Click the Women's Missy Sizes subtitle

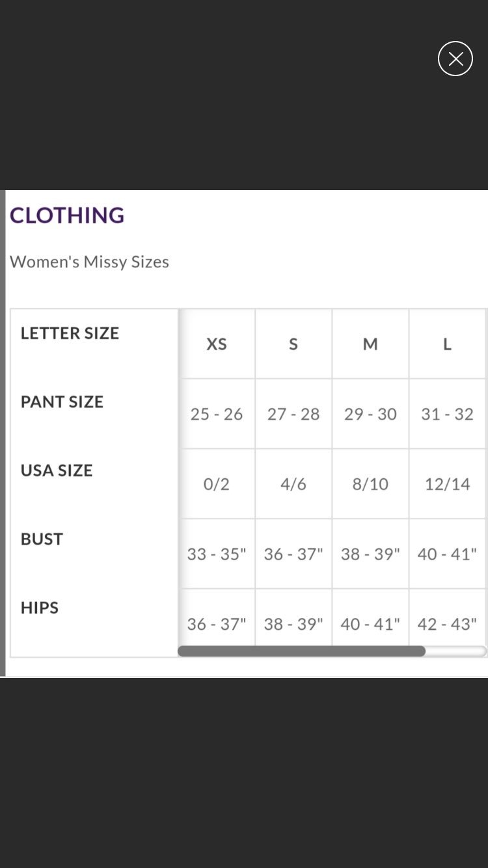pos(89,262)
